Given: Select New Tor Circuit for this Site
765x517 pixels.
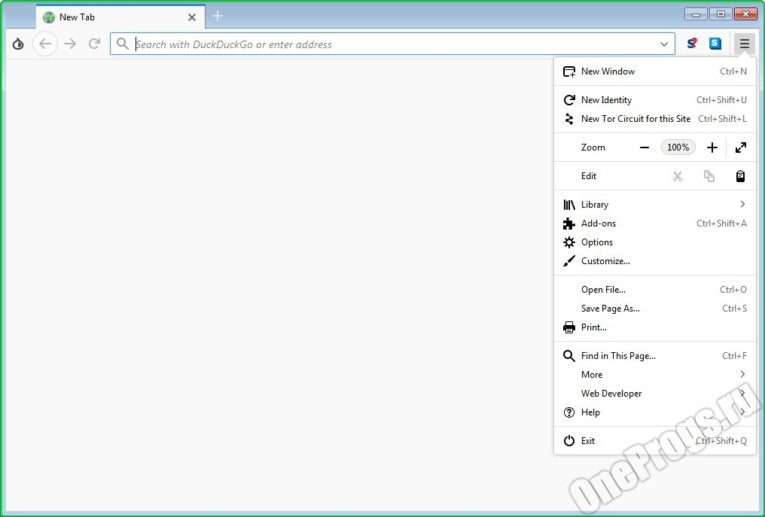Looking at the screenshot, I should pyautogui.click(x=655, y=119).
